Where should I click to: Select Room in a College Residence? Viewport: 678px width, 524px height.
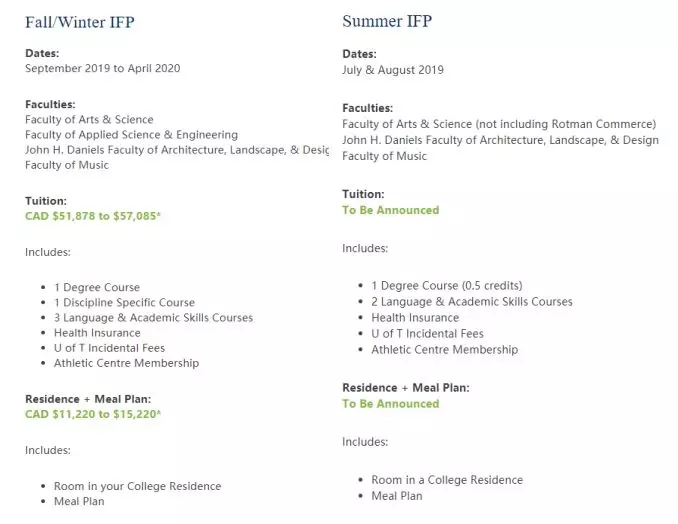[x=446, y=480]
